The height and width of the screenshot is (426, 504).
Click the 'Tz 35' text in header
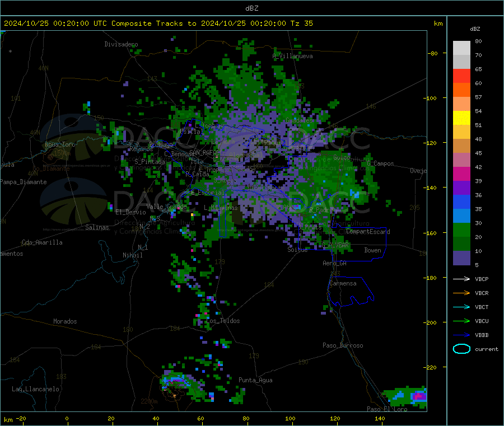tap(301, 24)
